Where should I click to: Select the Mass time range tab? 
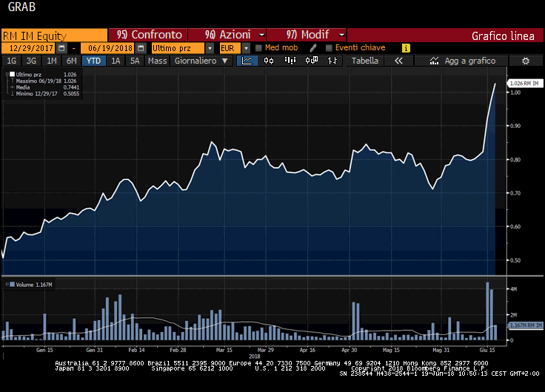pos(157,61)
